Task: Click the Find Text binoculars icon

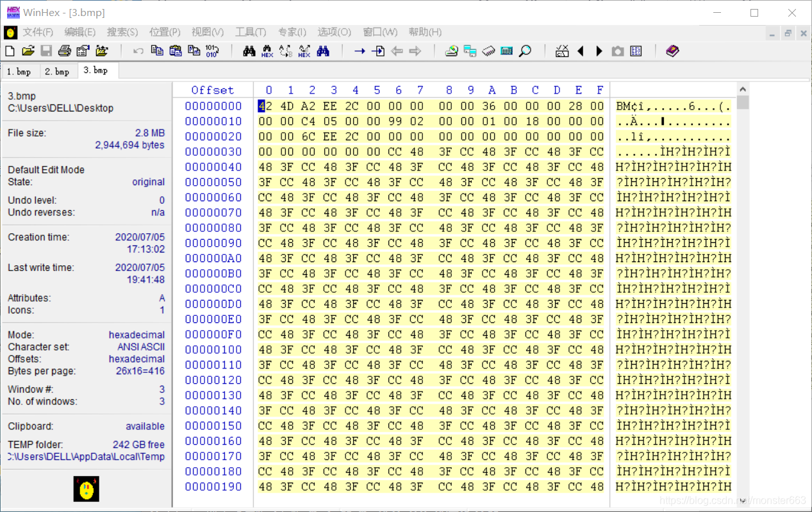Action: click(x=249, y=51)
